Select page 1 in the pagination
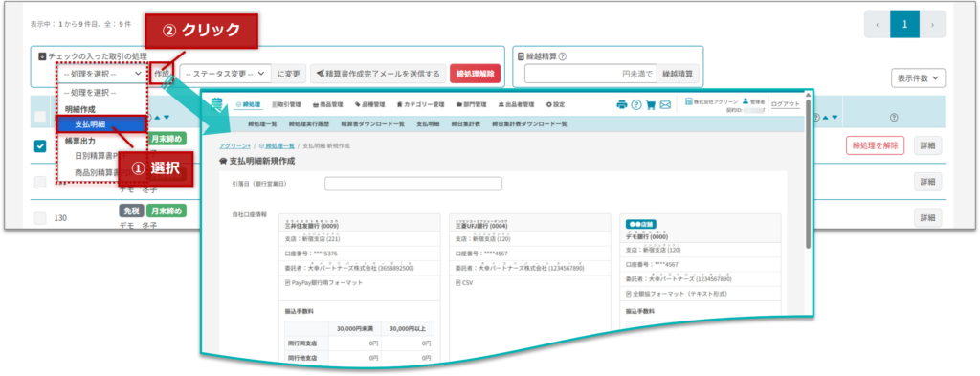 (x=904, y=24)
